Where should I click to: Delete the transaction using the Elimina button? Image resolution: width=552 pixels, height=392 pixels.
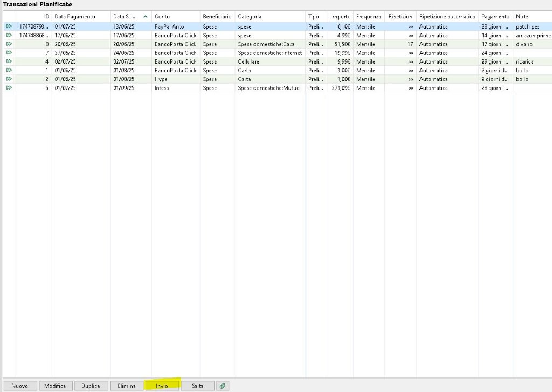(x=127, y=386)
